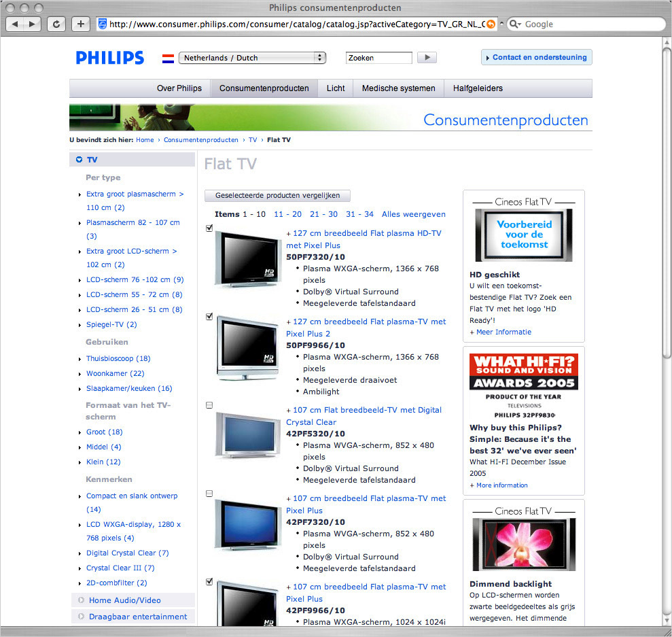Select Thuisbioscoop (18) usage filter
672x637 pixels.
click(118, 358)
